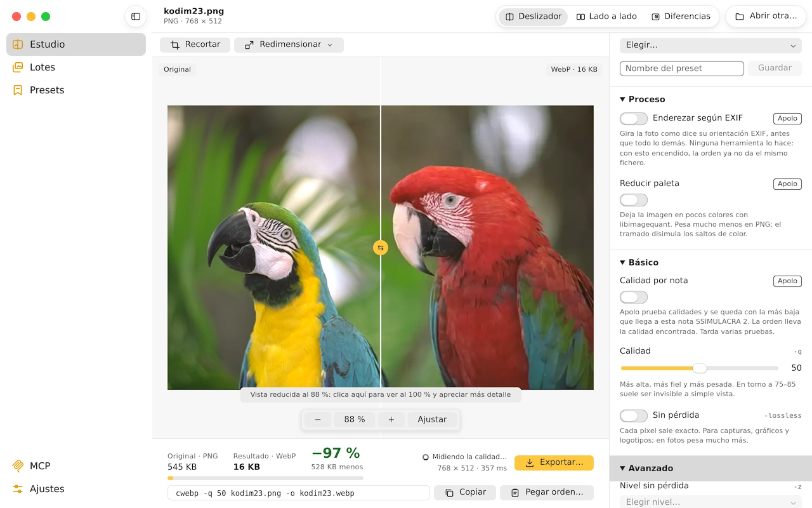Click Abrir otra… folder button
The width and height of the screenshot is (812, 508).
point(766,17)
